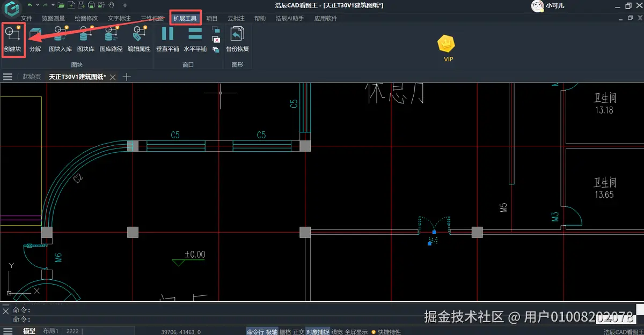644x335 pixels.
Task: Open the 图块入库 tool
Action: click(x=60, y=39)
